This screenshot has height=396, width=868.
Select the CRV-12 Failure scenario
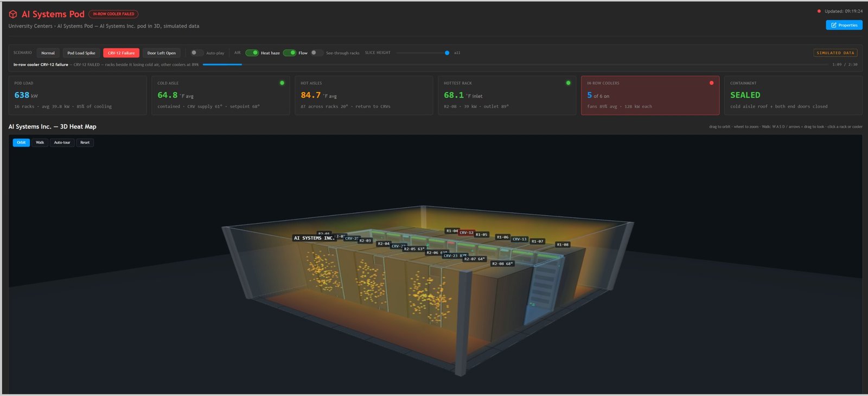point(121,53)
